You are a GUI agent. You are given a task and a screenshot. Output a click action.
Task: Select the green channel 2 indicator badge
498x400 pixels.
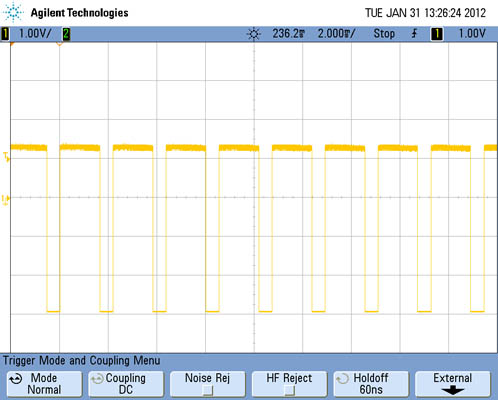point(66,34)
